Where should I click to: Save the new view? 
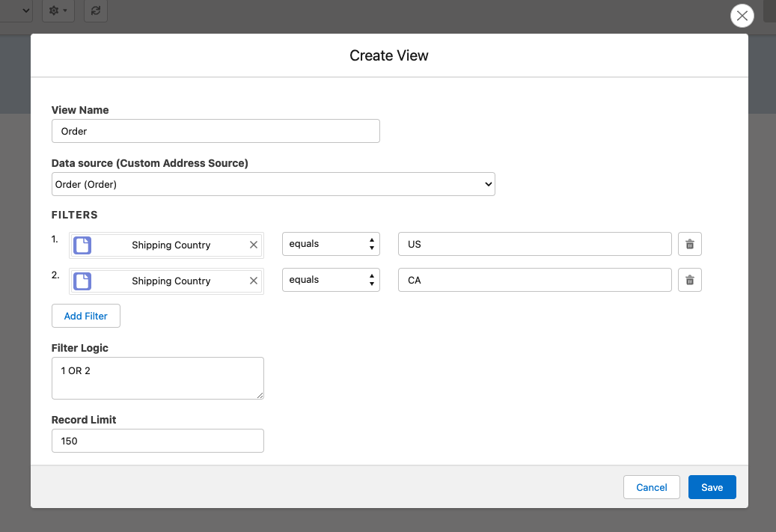point(712,487)
